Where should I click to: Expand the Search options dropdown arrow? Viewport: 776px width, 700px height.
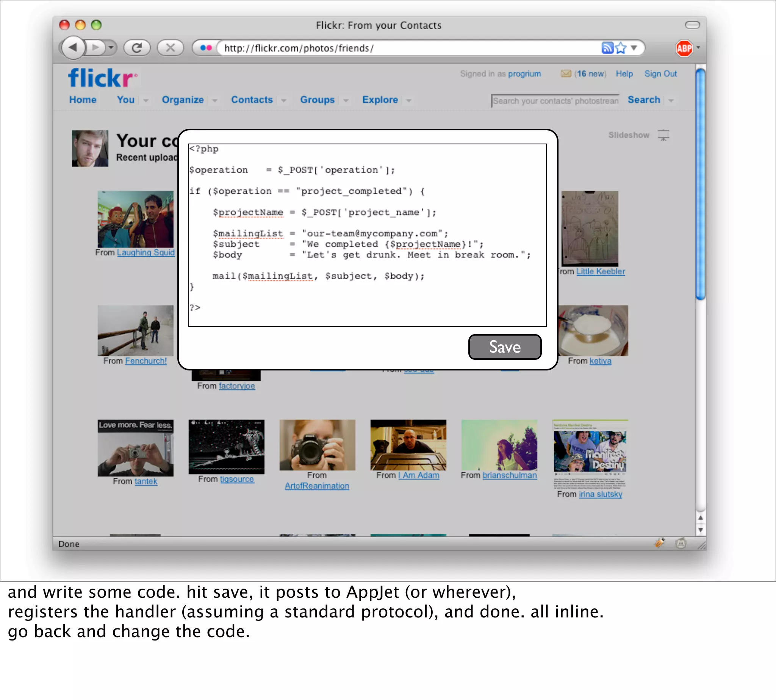(x=671, y=100)
